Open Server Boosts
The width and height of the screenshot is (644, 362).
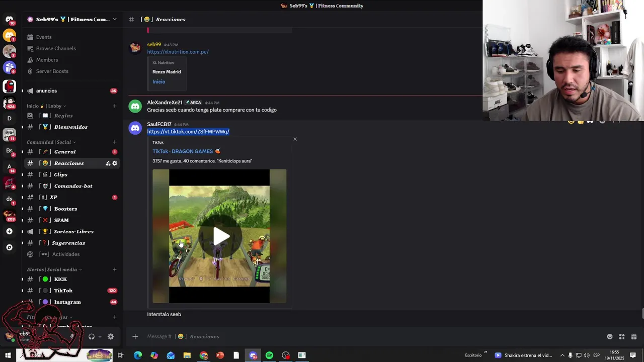(52, 71)
